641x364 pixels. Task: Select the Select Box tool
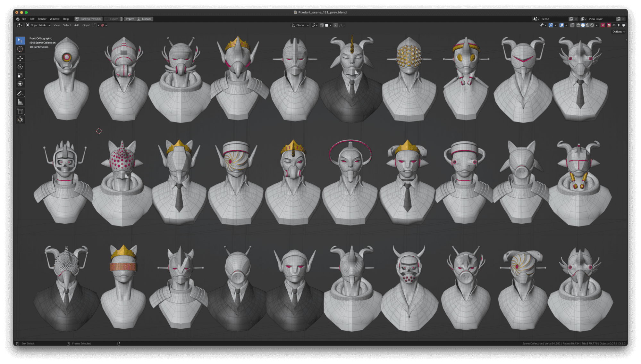(x=20, y=40)
